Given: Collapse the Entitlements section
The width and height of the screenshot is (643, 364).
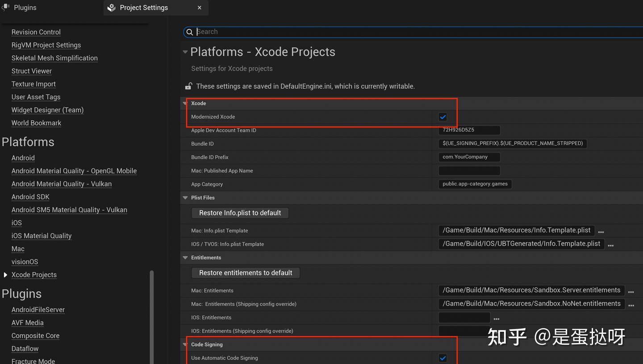Looking at the screenshot, I should point(185,258).
